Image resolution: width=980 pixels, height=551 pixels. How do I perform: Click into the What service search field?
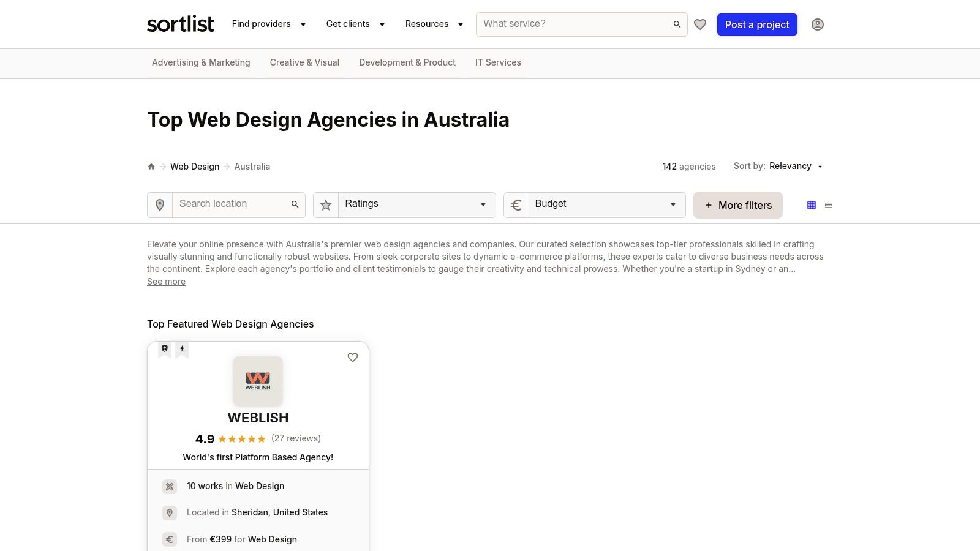tap(573, 24)
